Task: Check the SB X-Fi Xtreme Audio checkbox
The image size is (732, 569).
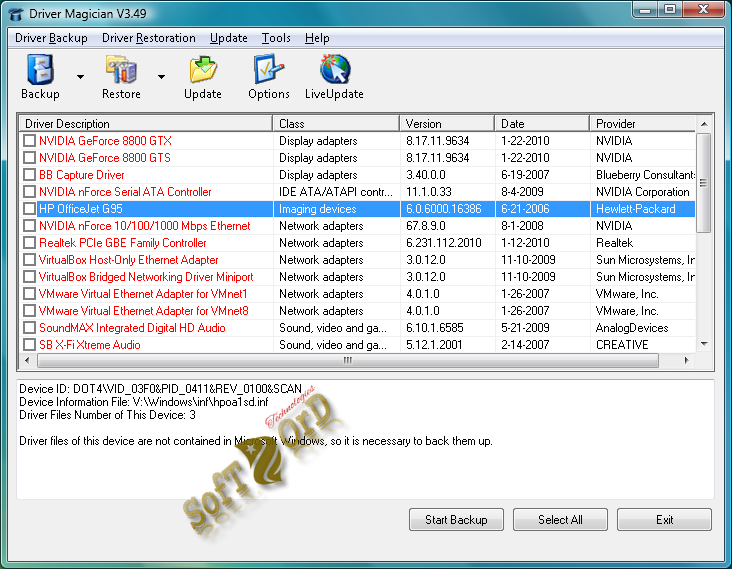Action: pos(29,345)
